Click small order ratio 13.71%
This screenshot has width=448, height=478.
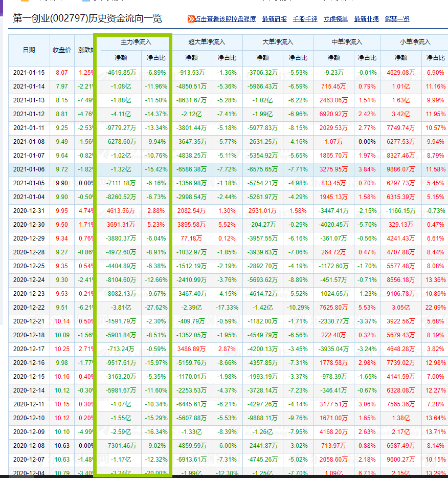click(x=436, y=432)
